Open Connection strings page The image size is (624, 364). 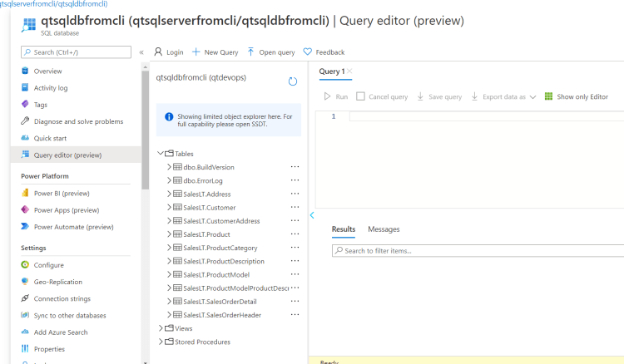pyautogui.click(x=56, y=298)
